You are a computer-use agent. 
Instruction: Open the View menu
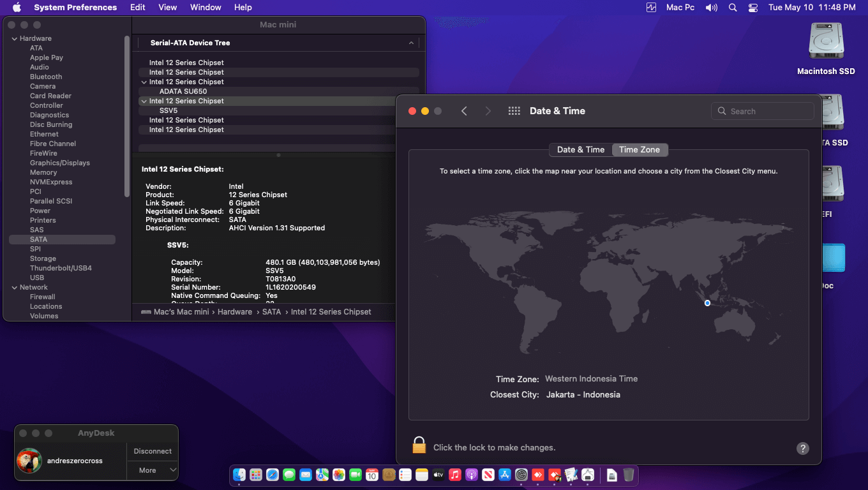point(168,8)
